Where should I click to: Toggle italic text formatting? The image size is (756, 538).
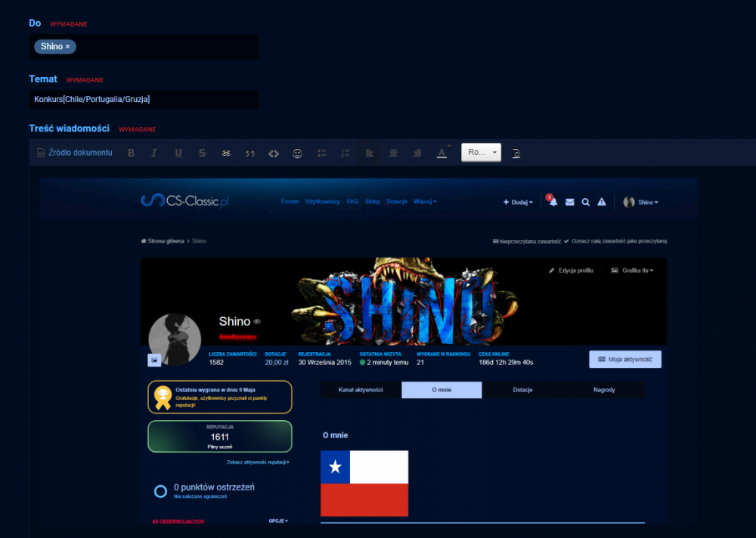(154, 153)
